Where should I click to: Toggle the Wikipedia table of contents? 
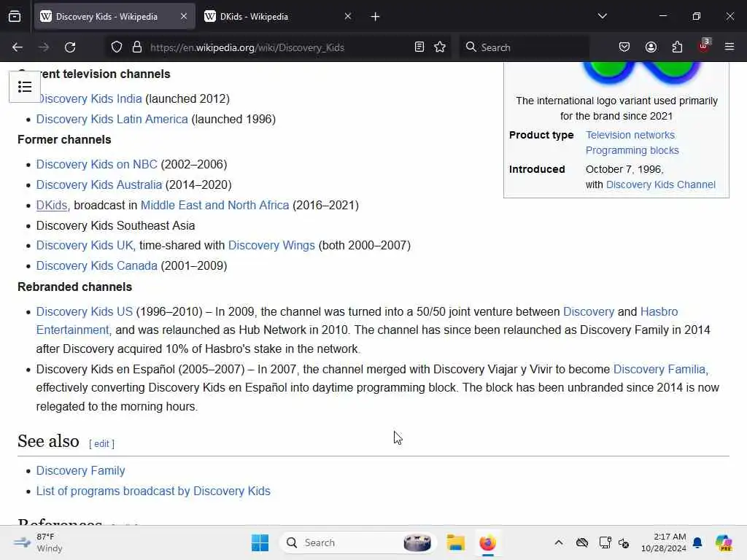tap(25, 87)
